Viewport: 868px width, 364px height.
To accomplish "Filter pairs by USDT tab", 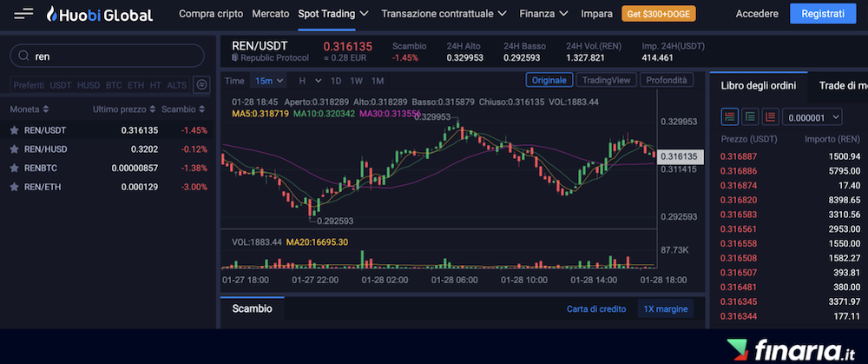I will click(61, 85).
